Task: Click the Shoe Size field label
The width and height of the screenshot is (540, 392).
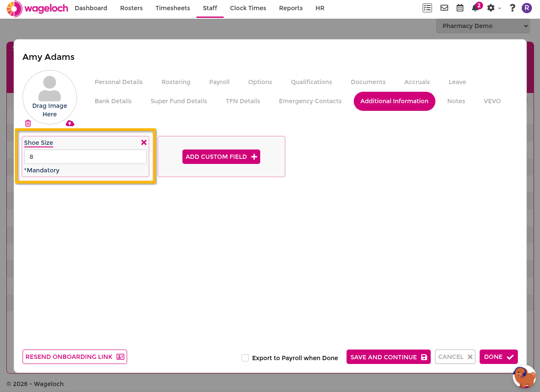Action: (x=39, y=143)
